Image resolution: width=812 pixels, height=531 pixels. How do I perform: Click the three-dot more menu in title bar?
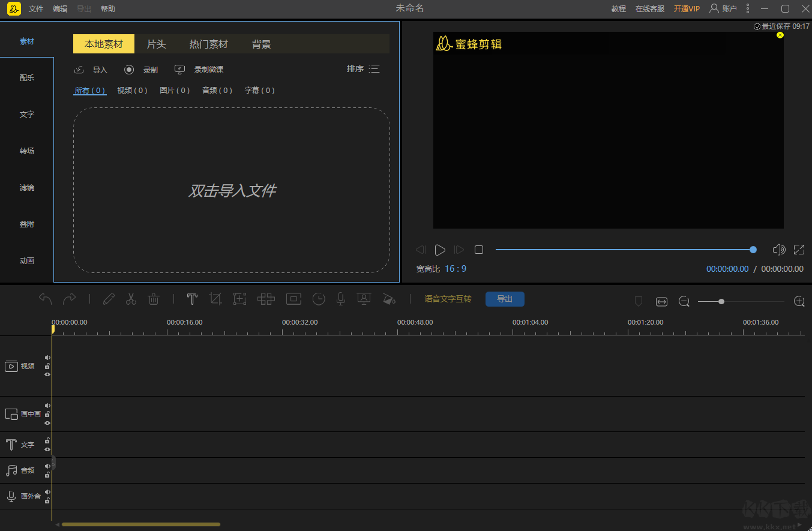[x=748, y=8]
